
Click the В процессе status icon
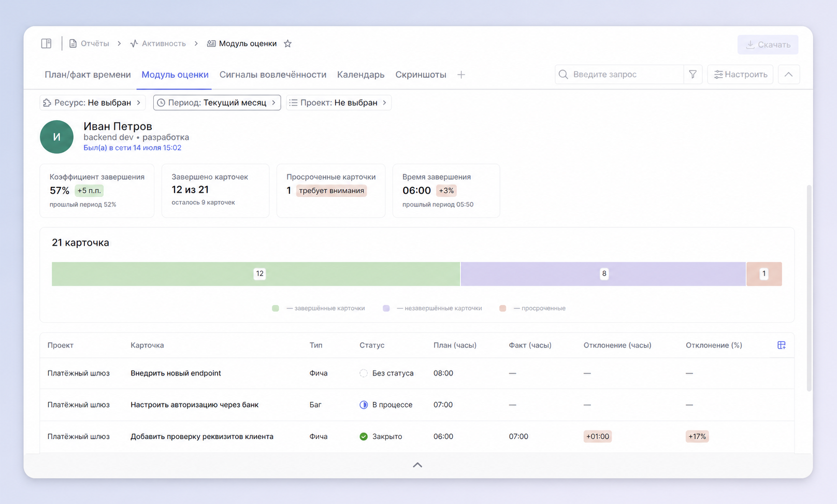[364, 405]
